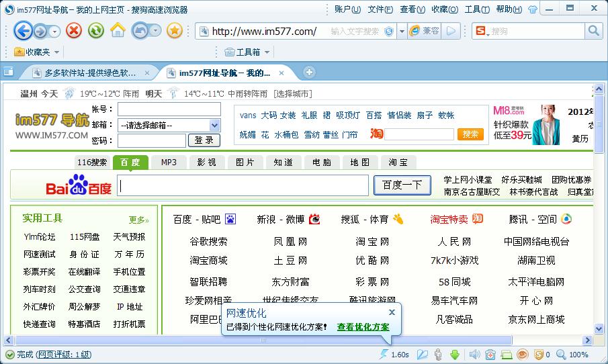The width and height of the screenshot is (608, 364).
Task: Open the 选择城市 link
Action: 293,94
